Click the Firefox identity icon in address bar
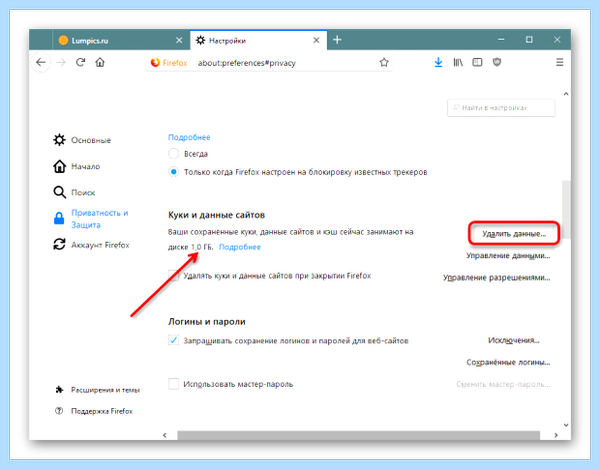Image resolution: width=600 pixels, height=469 pixels. pos(169,63)
